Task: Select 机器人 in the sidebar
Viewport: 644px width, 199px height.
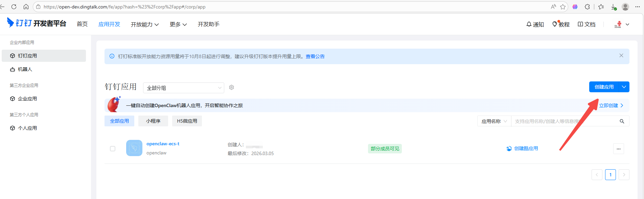Action: (x=44, y=69)
